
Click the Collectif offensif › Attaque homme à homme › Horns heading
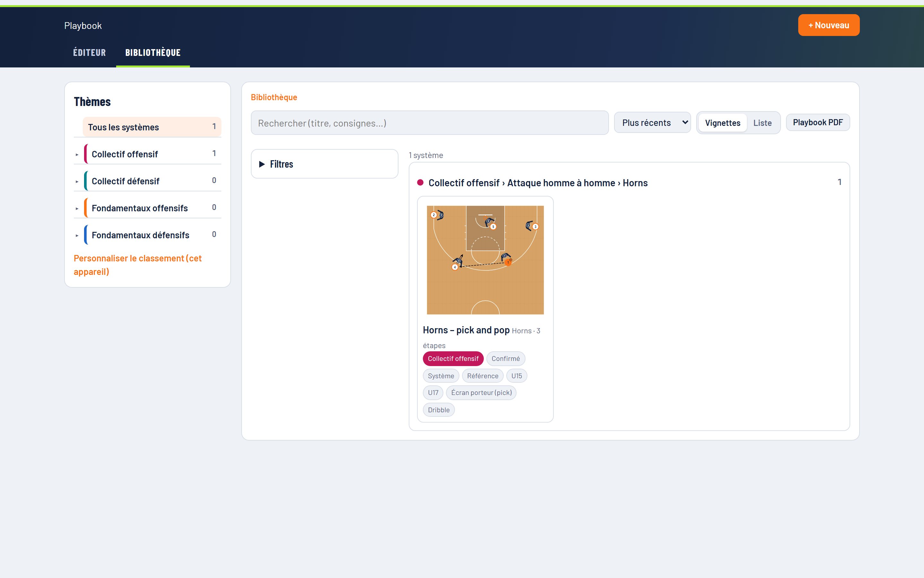[x=538, y=183]
